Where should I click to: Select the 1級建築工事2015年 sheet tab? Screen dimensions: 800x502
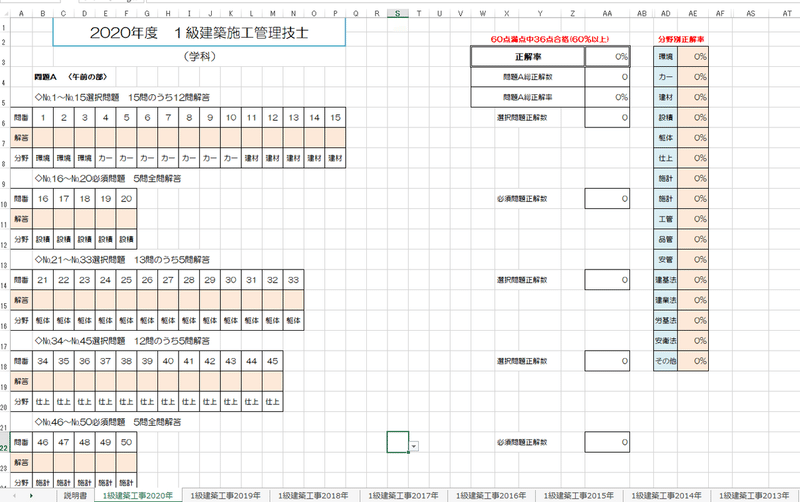click(579, 496)
